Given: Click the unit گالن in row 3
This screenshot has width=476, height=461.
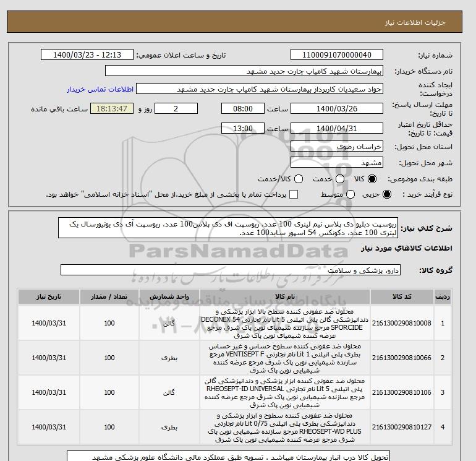Looking at the screenshot, I should coord(169,393).
